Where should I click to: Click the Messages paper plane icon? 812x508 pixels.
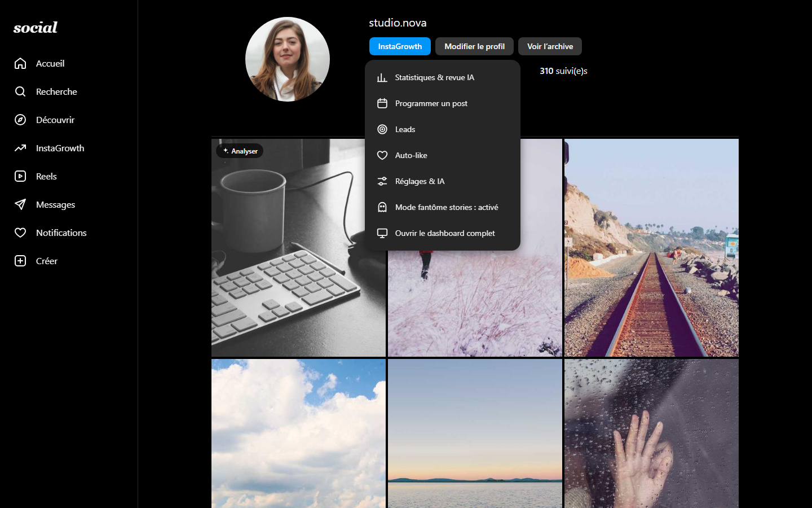pyautogui.click(x=20, y=204)
